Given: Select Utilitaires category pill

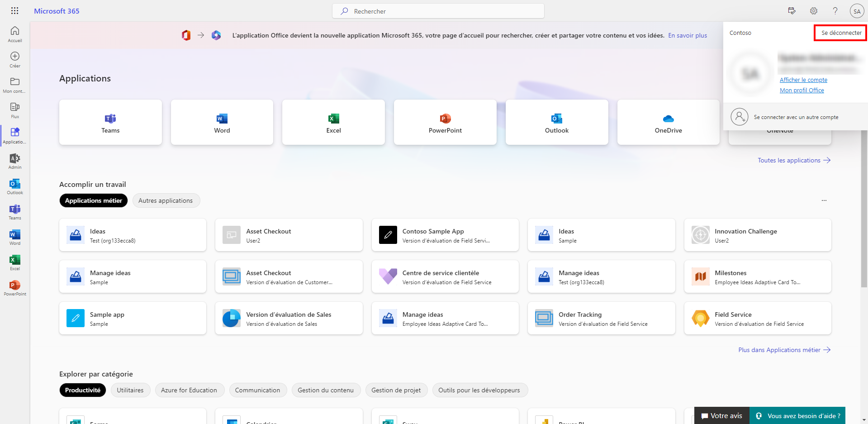Looking at the screenshot, I should point(130,390).
